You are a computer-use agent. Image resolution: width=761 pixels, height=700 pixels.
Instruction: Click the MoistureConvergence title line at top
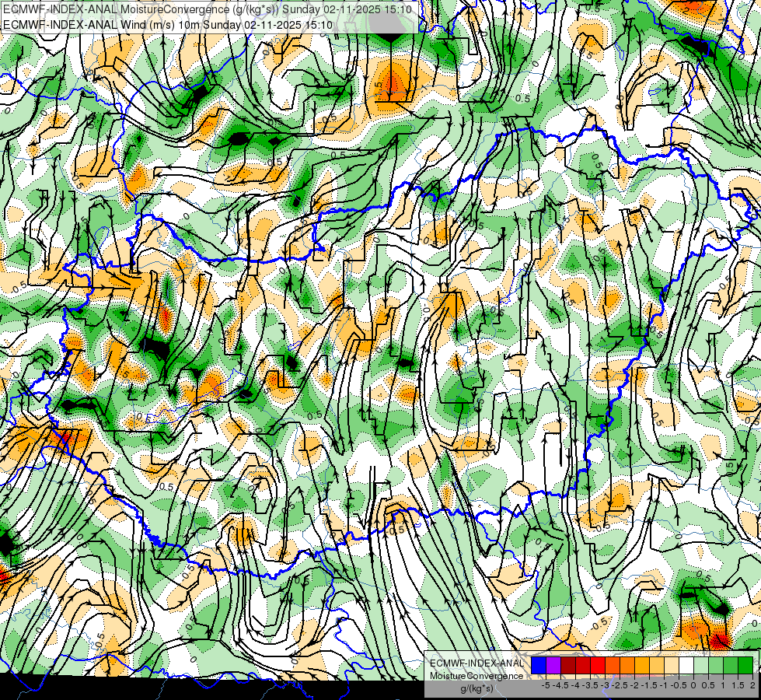[208, 9]
